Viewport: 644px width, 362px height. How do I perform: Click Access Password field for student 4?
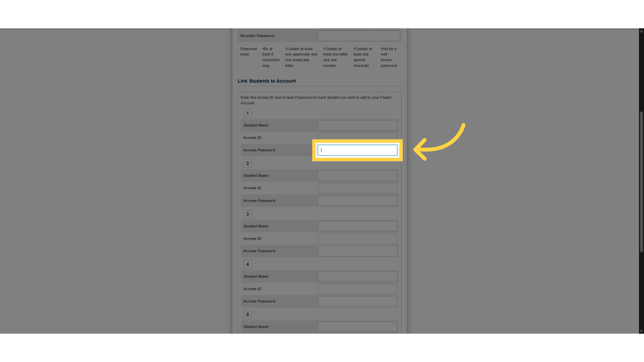[358, 301]
